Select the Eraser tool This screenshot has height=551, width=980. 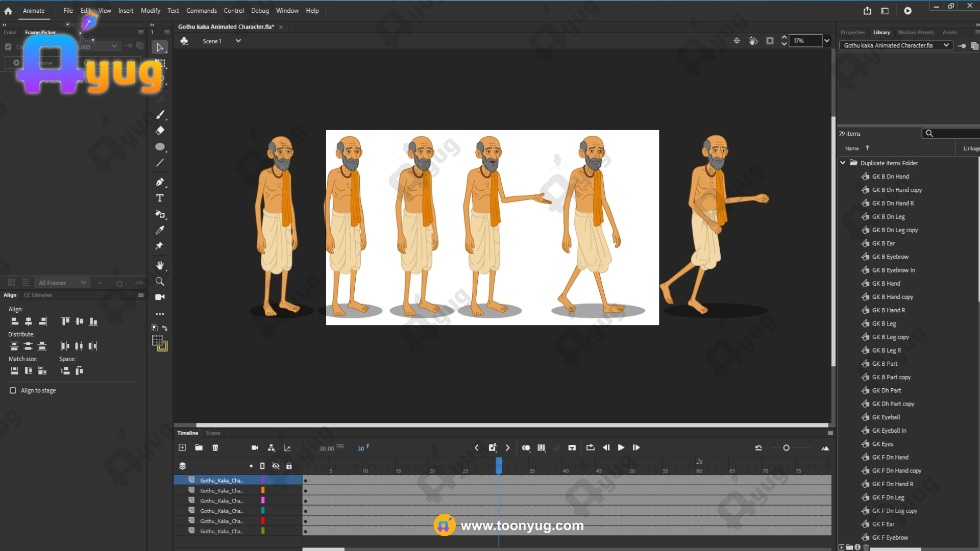[160, 131]
